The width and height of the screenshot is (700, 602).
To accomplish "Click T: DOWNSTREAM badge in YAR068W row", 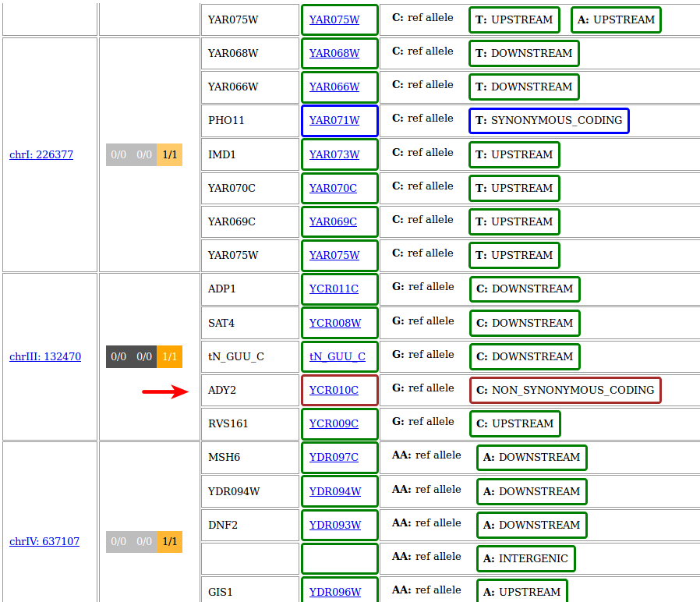I will click(x=524, y=53).
